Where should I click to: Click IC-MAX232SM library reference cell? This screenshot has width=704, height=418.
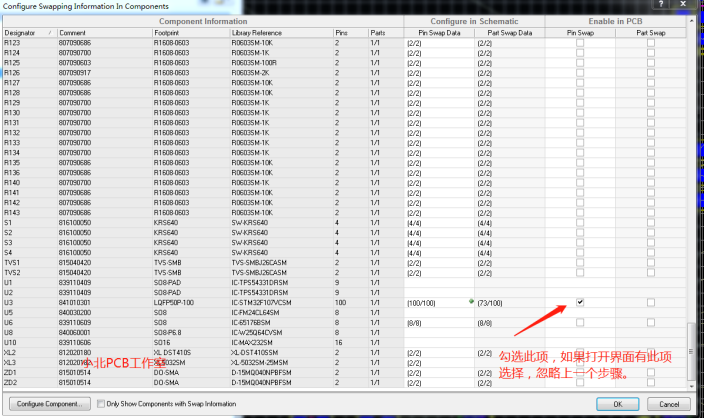[x=282, y=343]
